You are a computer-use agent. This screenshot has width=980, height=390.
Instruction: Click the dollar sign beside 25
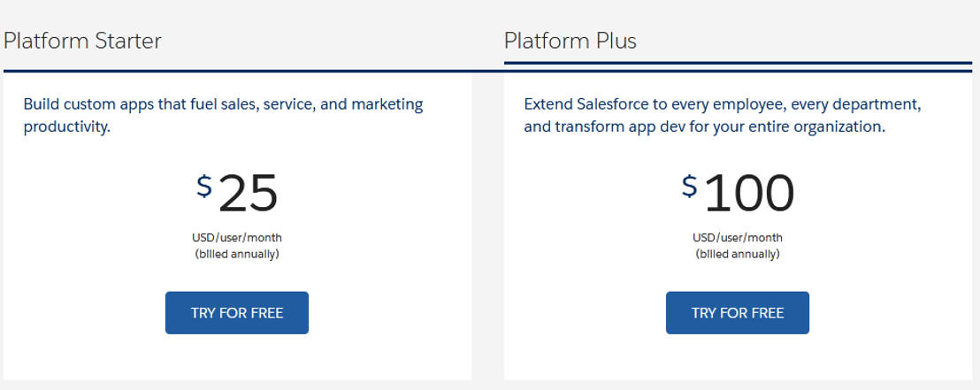pos(204,186)
